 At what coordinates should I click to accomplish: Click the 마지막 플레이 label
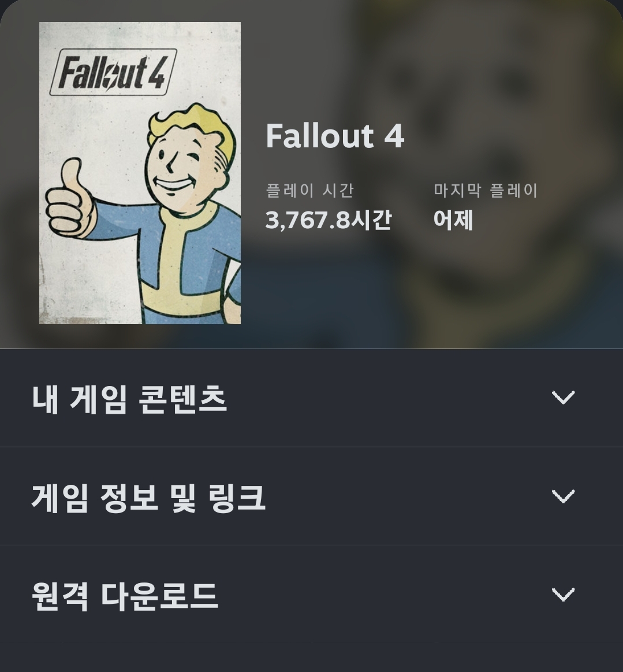(486, 190)
